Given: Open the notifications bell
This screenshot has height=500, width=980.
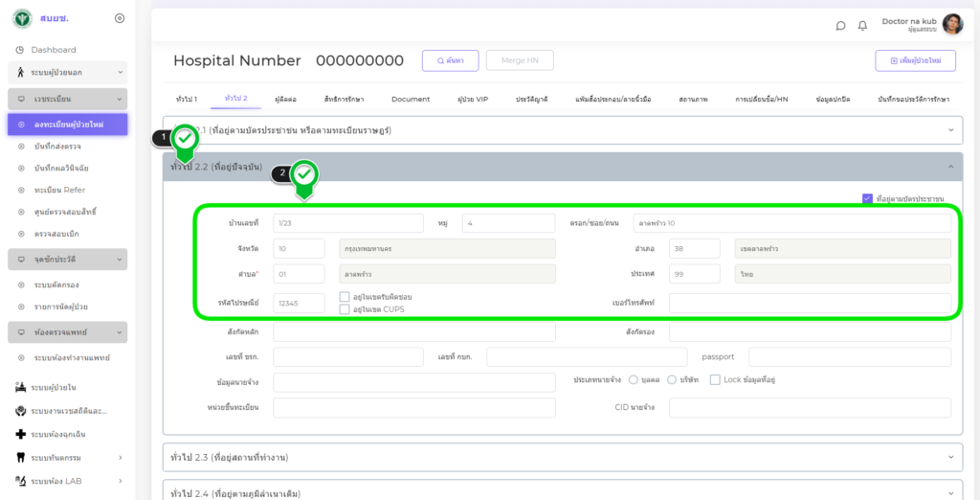Looking at the screenshot, I should (x=862, y=26).
